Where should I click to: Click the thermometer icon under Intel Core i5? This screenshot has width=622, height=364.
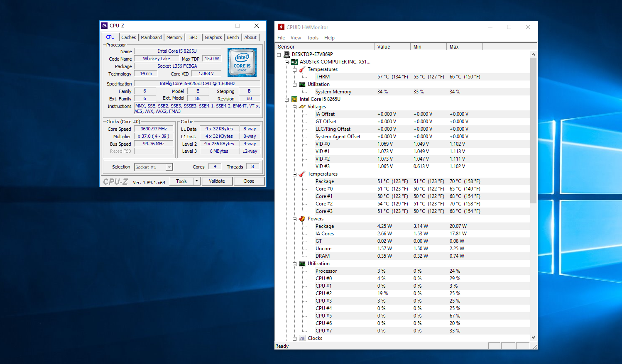tap(302, 174)
